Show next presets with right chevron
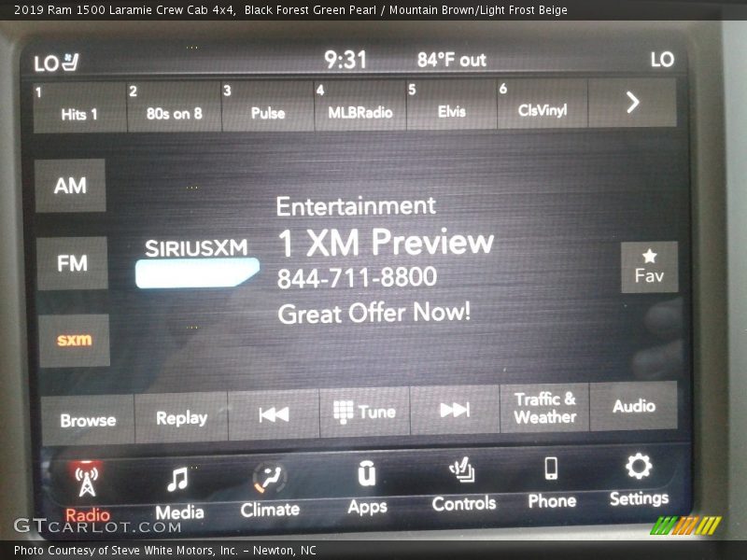The width and height of the screenshot is (747, 560). [633, 103]
